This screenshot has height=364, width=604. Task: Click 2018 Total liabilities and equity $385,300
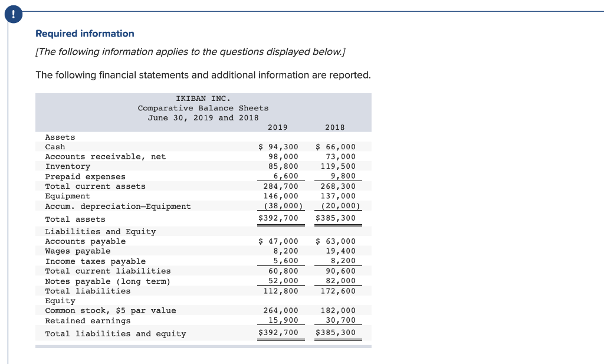click(x=336, y=332)
